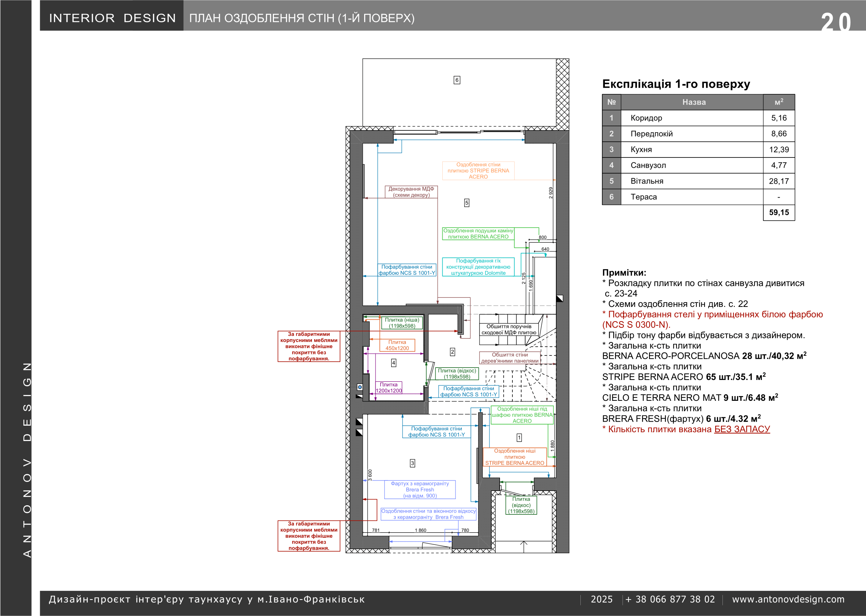Click the footer year 2025

(602, 599)
